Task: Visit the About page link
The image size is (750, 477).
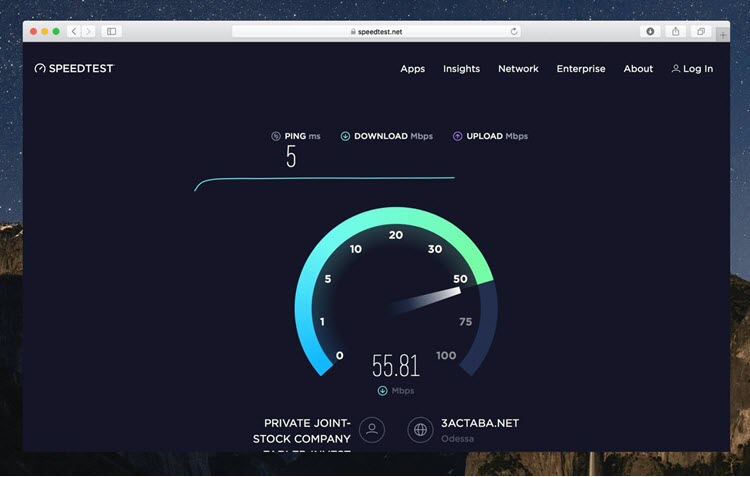Action: click(x=638, y=69)
